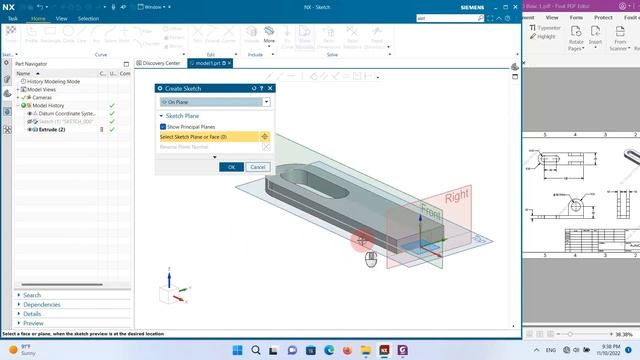Open the From Scanner dropdown in Foxit

(620, 45)
